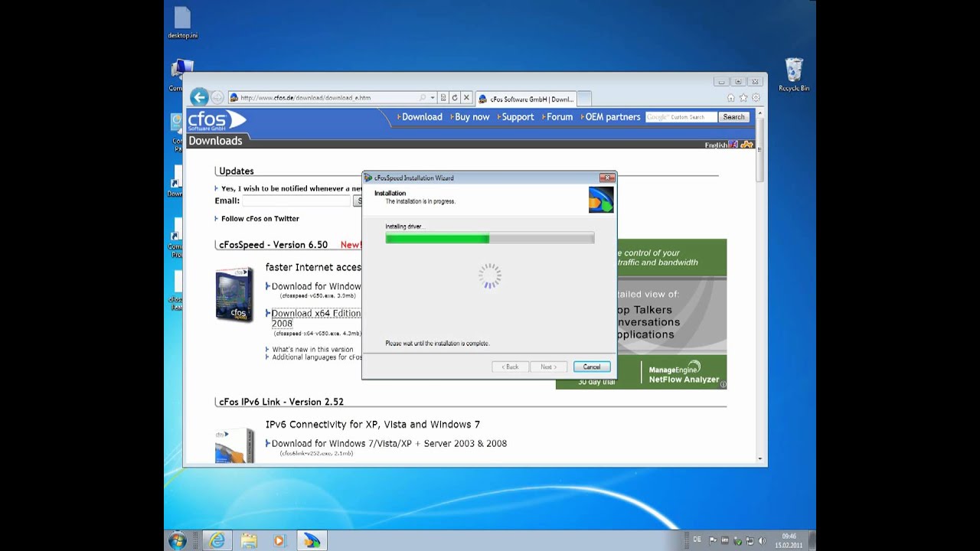The width and height of the screenshot is (980, 551).
Task: Click the English language flag icon
Action: coord(733,145)
